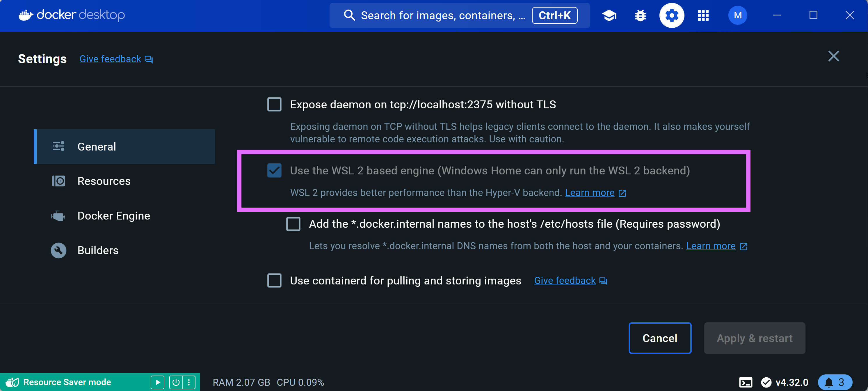Toggle Use the WSL 2 based engine checkbox
The image size is (868, 391).
[x=274, y=171]
